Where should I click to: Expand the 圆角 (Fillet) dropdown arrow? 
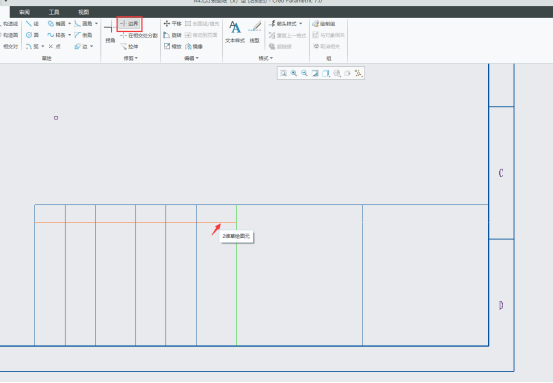click(96, 24)
